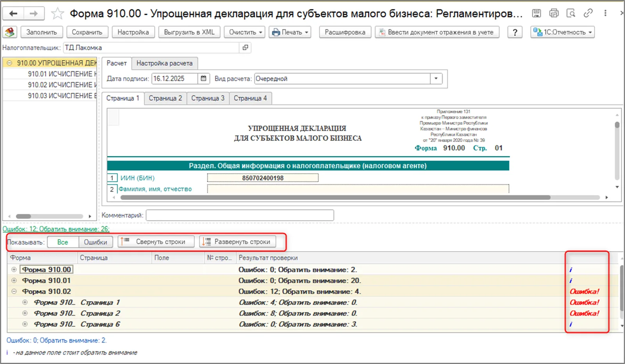Open the calendar picker for Дата подписи
Image resolution: width=625 pixels, height=364 pixels.
coord(204,78)
